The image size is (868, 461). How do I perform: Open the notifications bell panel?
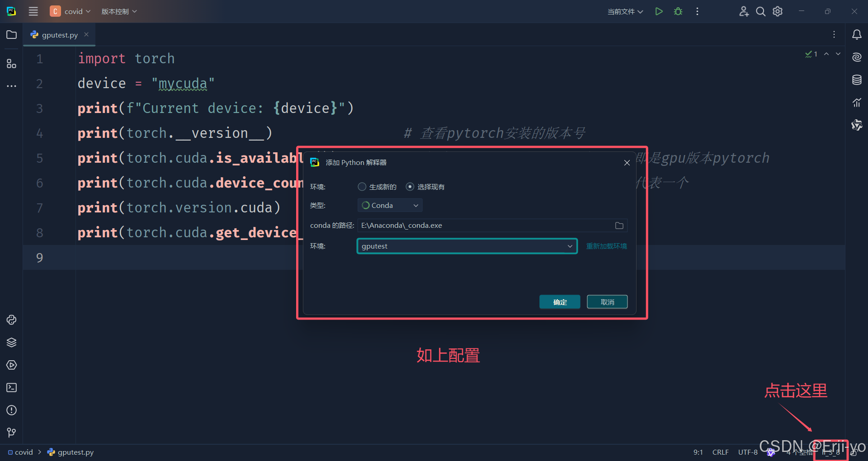click(857, 34)
